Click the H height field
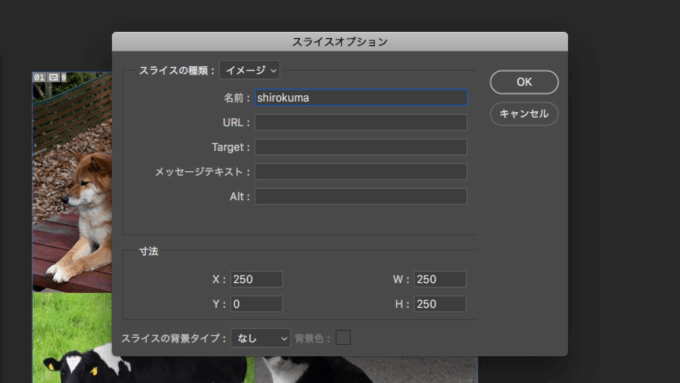The height and width of the screenshot is (383, 680). [x=440, y=304]
